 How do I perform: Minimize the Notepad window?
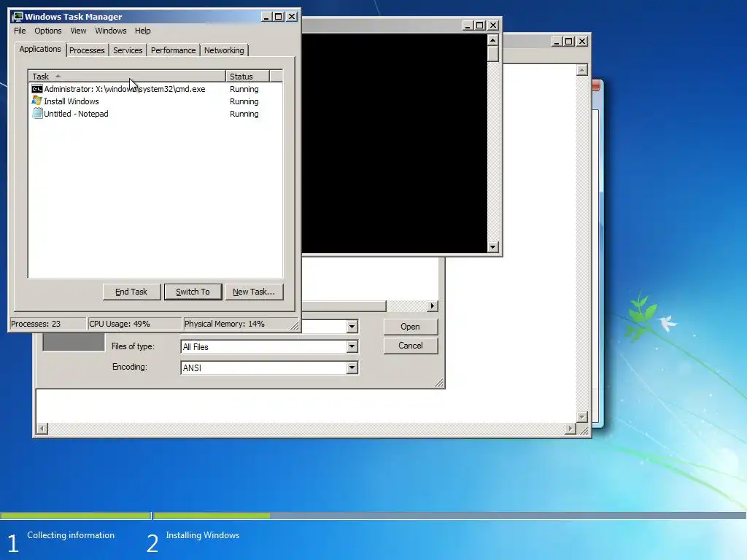557,42
